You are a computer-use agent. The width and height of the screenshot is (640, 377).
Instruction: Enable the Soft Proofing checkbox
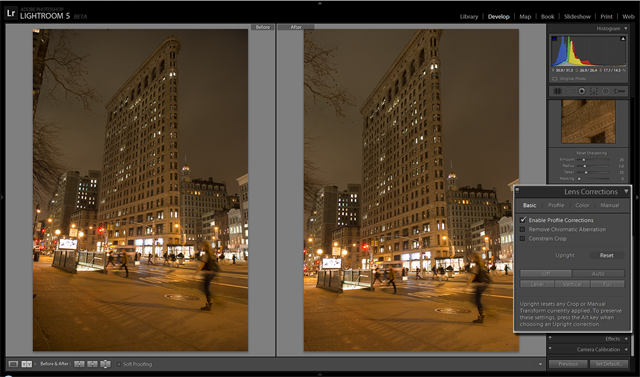[x=119, y=364]
